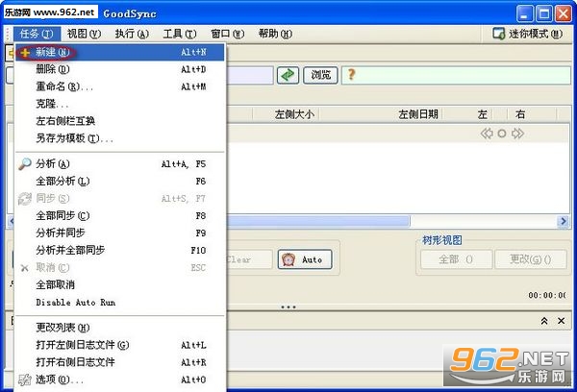Click the 更改(G) 0 button
Image resolution: width=577 pixels, height=392 pixels.
(x=531, y=259)
